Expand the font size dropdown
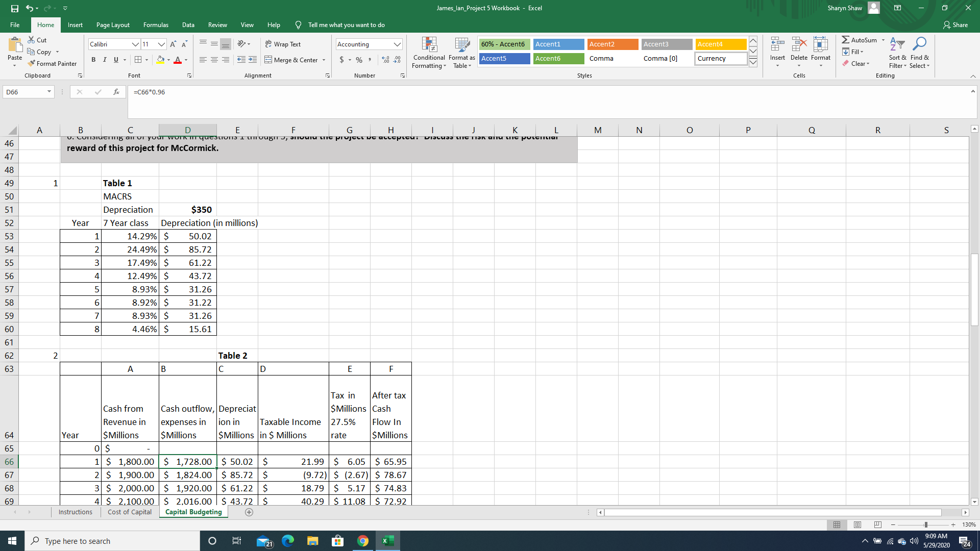The height and width of the screenshot is (551, 980). point(161,44)
